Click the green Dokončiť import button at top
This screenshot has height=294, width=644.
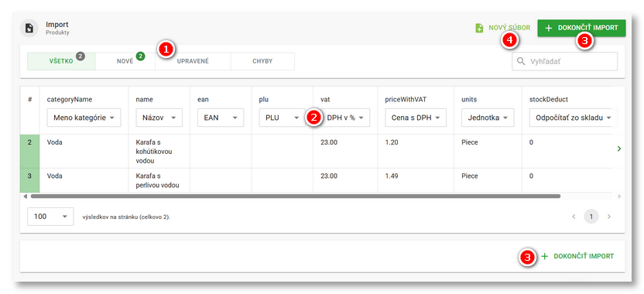[581, 28]
